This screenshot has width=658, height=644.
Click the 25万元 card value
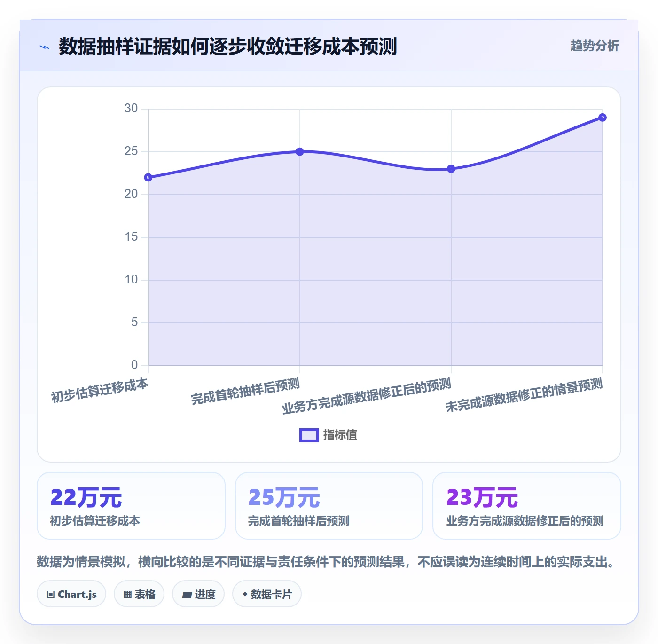[x=284, y=497]
